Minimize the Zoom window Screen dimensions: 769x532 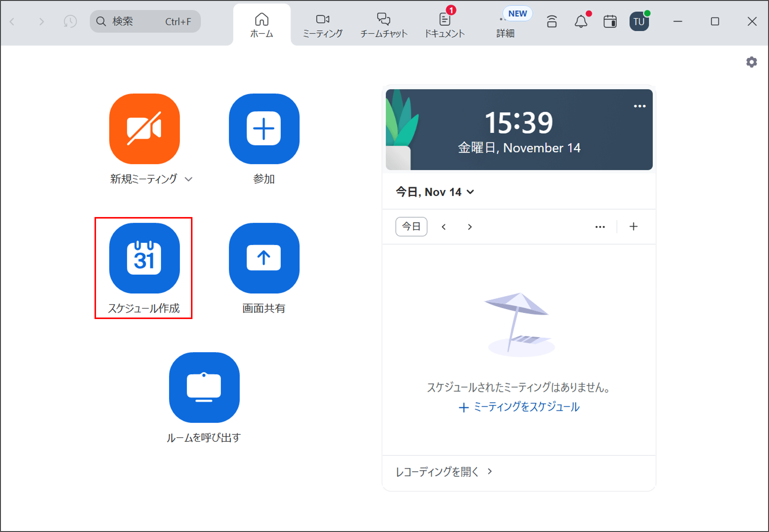678,21
